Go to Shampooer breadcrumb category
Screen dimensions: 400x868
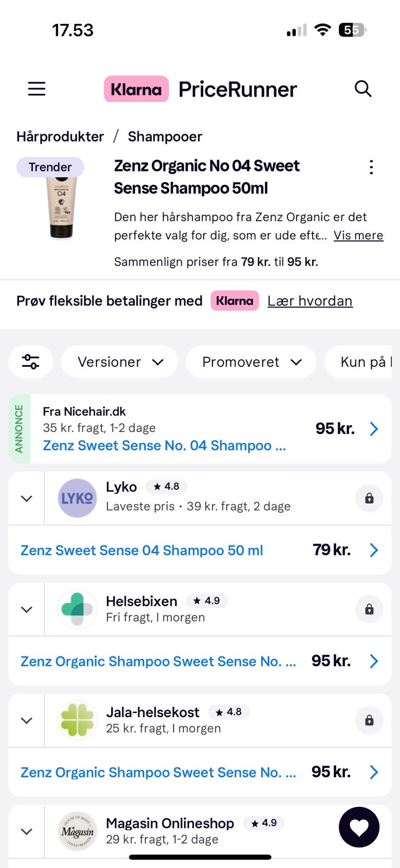coord(165,137)
